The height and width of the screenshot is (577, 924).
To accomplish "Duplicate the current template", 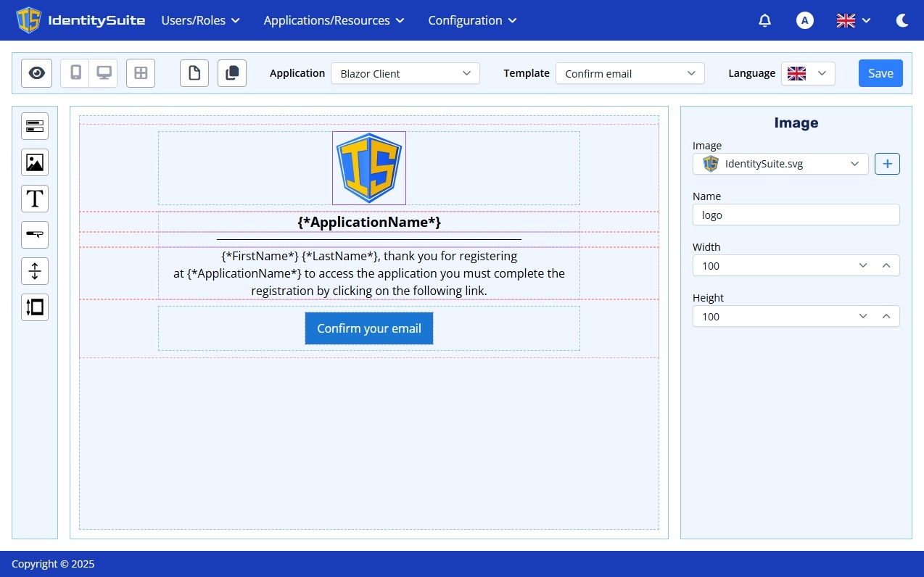I will click(x=231, y=72).
